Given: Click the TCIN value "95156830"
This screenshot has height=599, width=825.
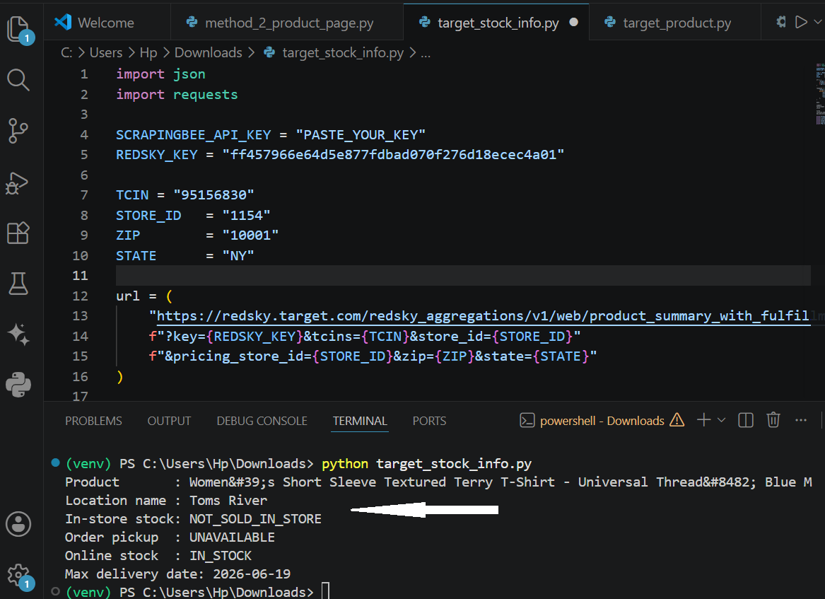Looking at the screenshot, I should [214, 195].
